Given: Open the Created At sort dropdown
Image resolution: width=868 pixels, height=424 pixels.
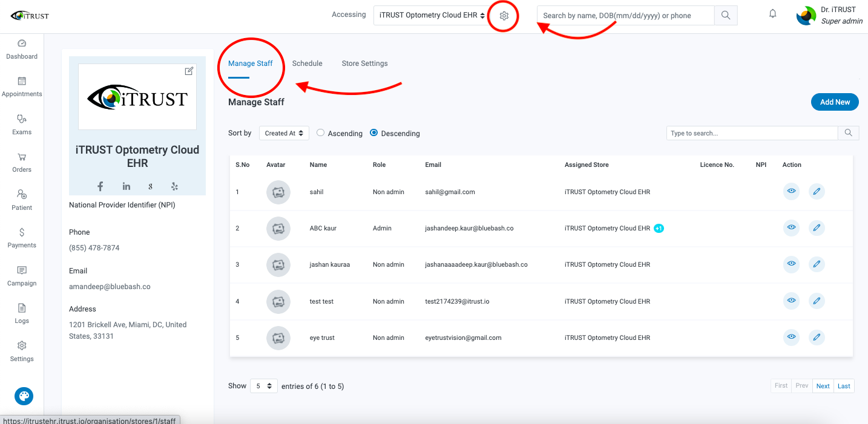Looking at the screenshot, I should [x=284, y=133].
